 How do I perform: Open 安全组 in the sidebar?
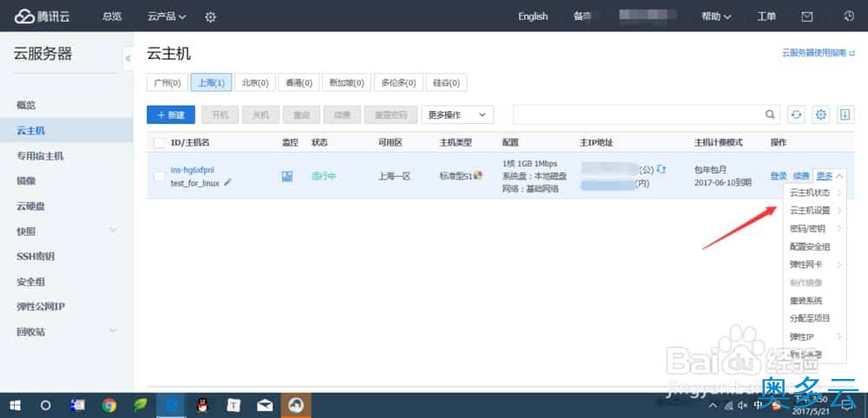pyautogui.click(x=30, y=282)
